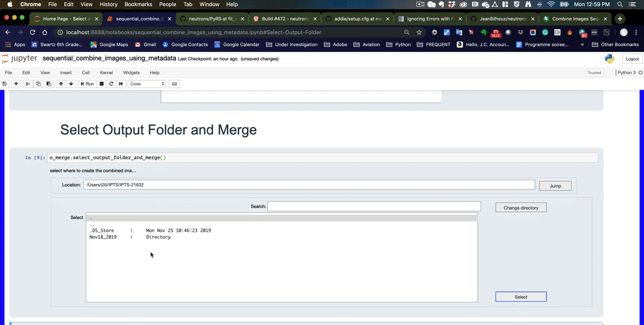Screen dimensions: 644x325
Task: Open the Code cell type dropdown
Action: coord(146,83)
